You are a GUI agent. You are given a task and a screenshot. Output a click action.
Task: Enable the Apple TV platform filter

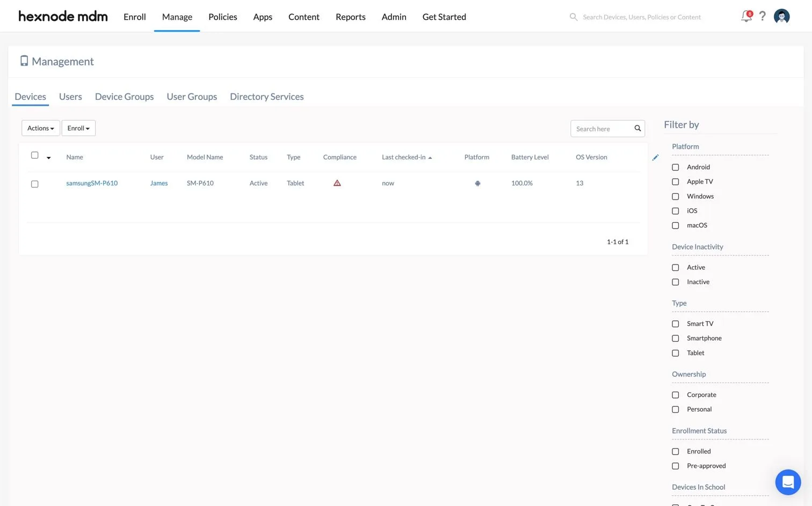click(x=676, y=182)
